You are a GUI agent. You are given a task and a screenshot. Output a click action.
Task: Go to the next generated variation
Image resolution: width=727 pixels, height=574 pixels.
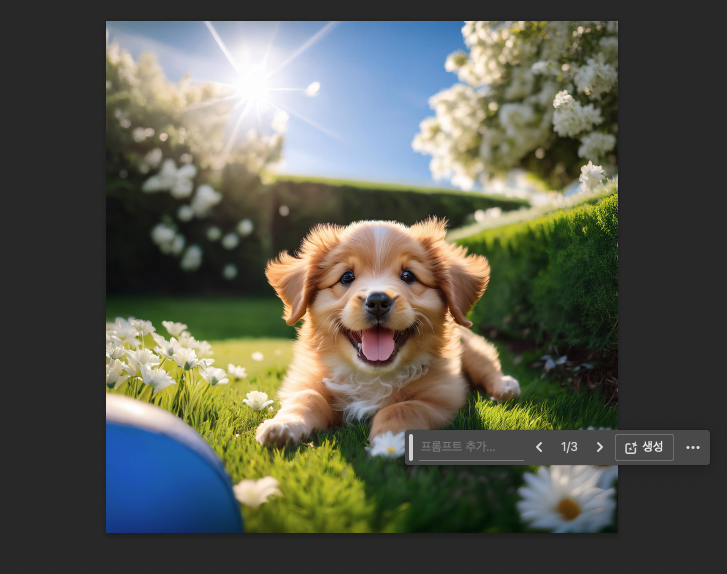(x=599, y=447)
